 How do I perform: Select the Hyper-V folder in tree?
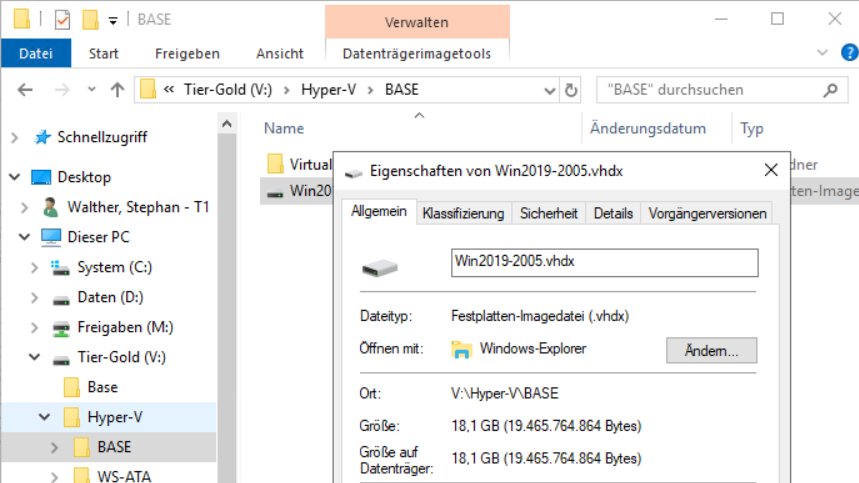[x=114, y=417]
